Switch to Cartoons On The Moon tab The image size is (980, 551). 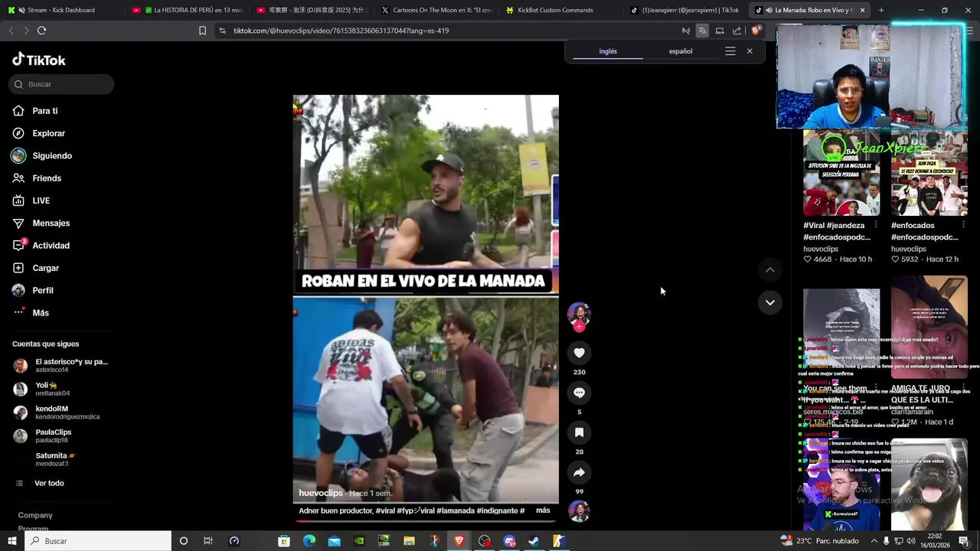[436, 10]
